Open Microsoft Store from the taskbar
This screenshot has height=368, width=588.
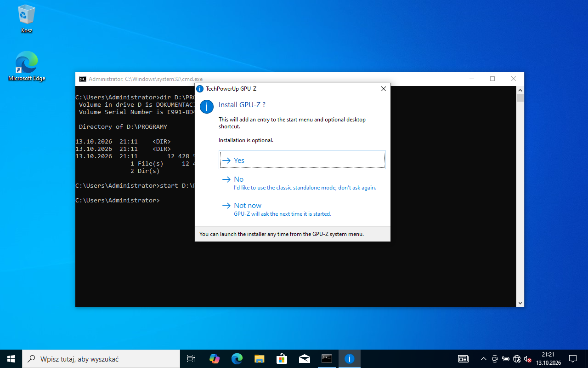tap(282, 359)
